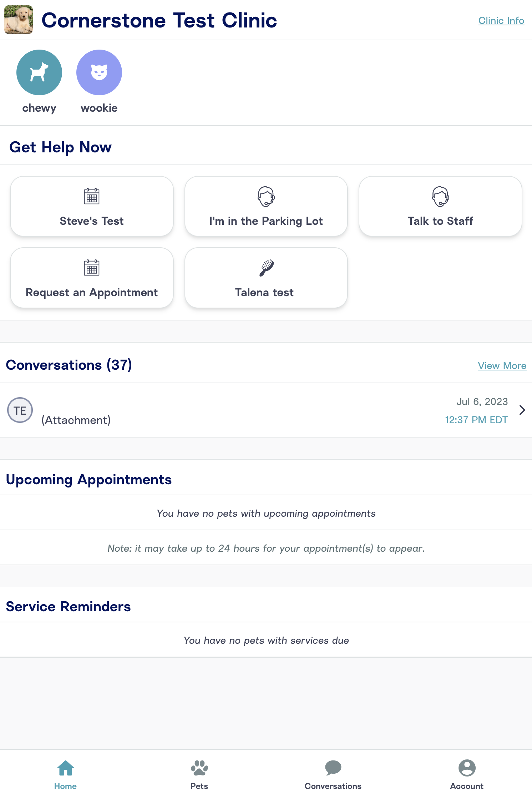The image size is (532, 799).
Task: Open Steve's Test calendar card
Action: tap(92, 206)
